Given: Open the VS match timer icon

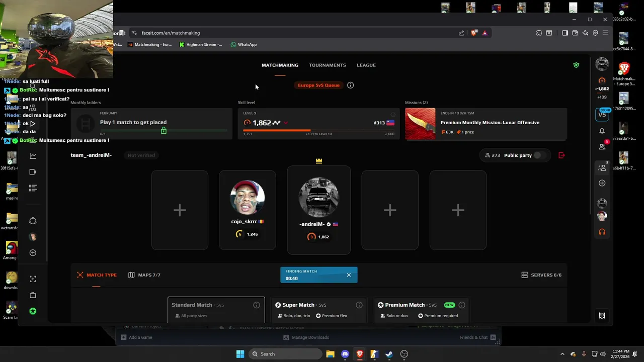Looking at the screenshot, I should [x=602, y=114].
